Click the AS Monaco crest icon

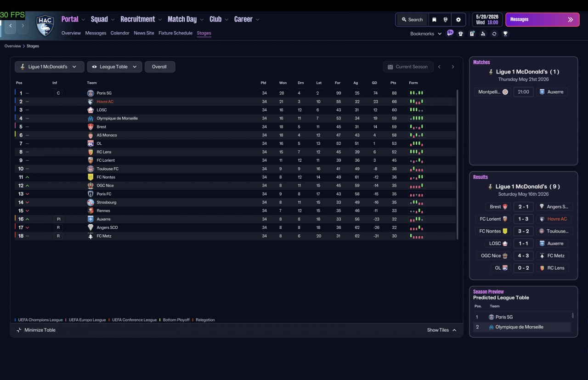click(90, 135)
